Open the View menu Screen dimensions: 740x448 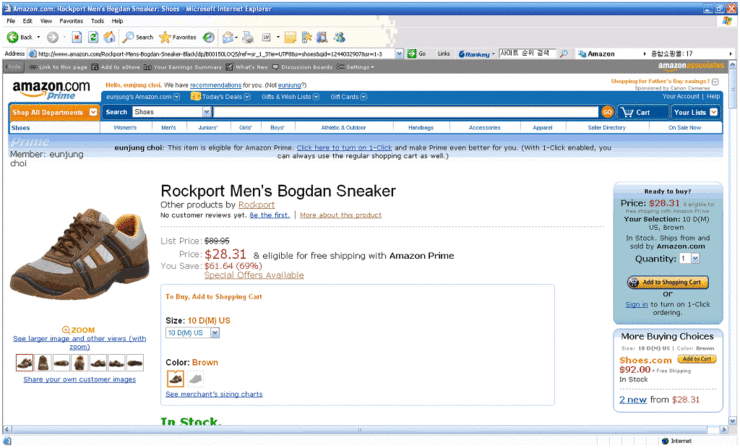point(46,21)
